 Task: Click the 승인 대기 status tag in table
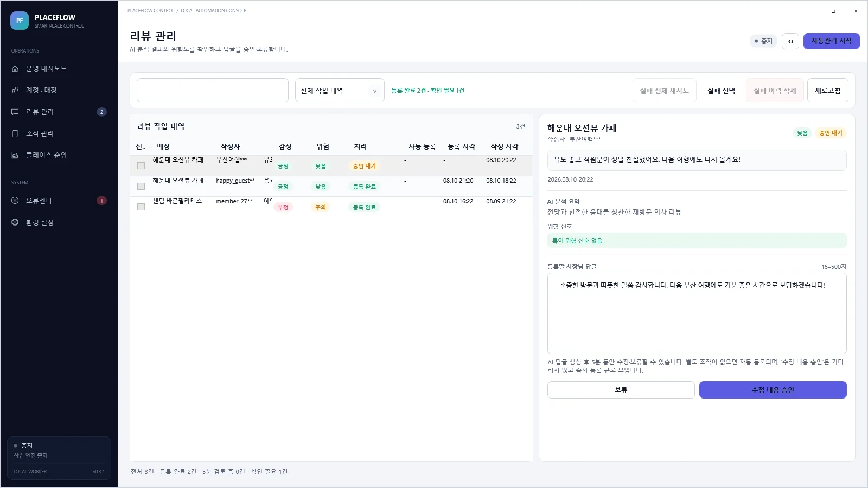(x=364, y=166)
